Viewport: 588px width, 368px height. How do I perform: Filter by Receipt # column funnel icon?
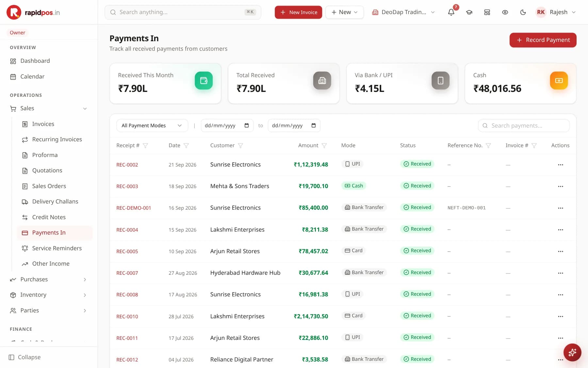point(145,146)
